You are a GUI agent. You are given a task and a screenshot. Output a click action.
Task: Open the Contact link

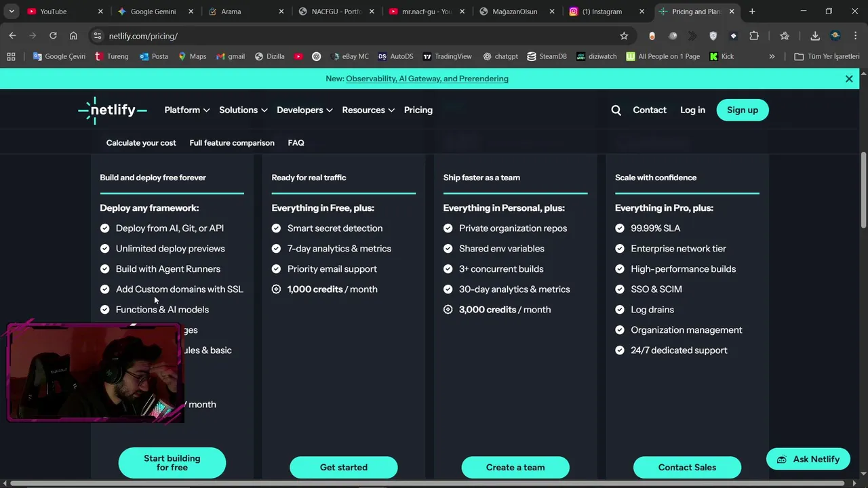650,110
